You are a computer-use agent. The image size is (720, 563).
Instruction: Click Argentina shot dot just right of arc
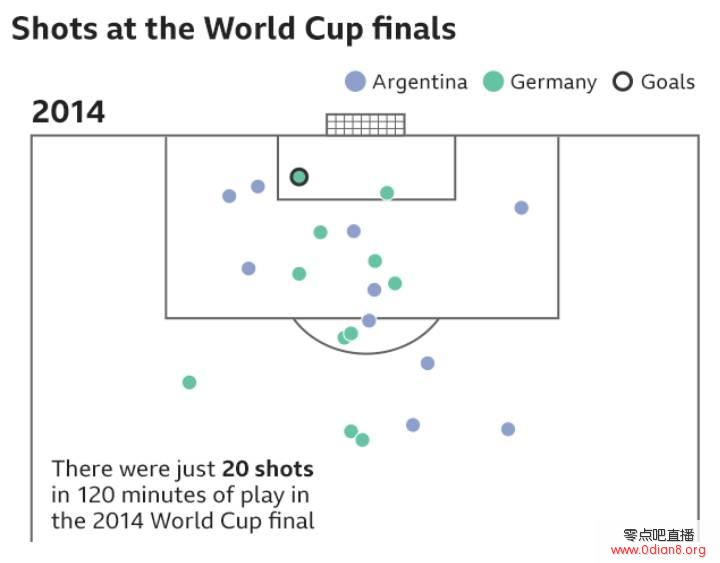[428, 363]
